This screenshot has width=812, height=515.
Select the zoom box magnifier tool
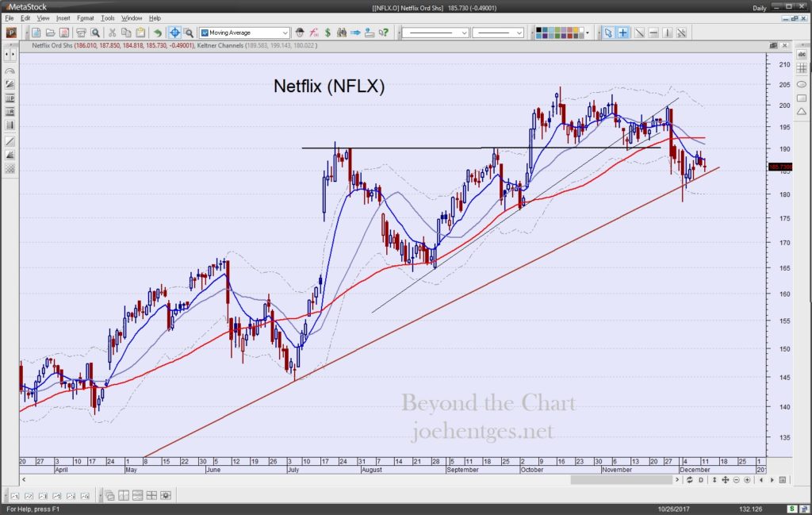189,33
